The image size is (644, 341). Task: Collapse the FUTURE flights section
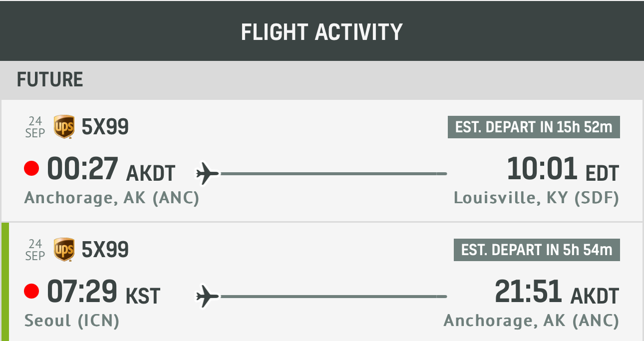(50, 80)
